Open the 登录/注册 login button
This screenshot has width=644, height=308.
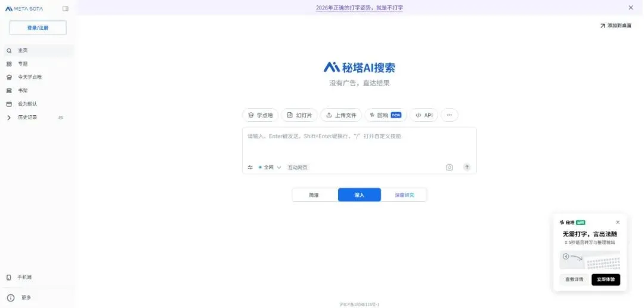(x=38, y=27)
